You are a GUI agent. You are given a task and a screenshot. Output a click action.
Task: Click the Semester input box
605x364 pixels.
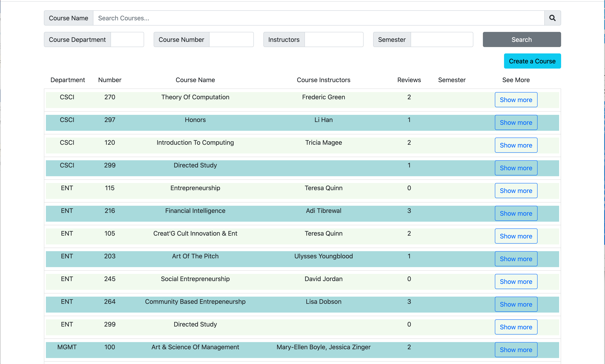pyautogui.click(x=441, y=39)
